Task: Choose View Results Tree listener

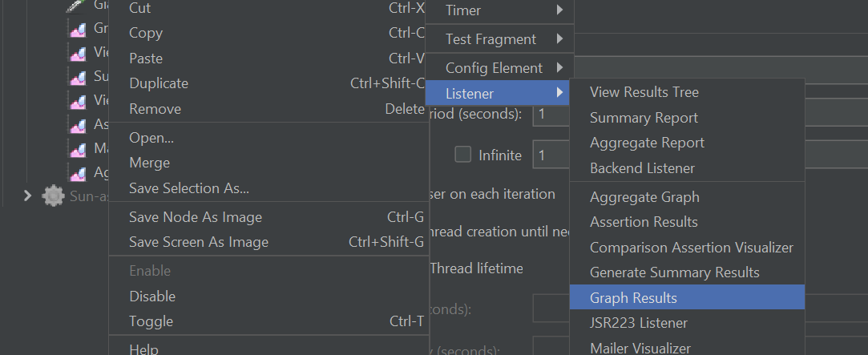Action: point(644,92)
